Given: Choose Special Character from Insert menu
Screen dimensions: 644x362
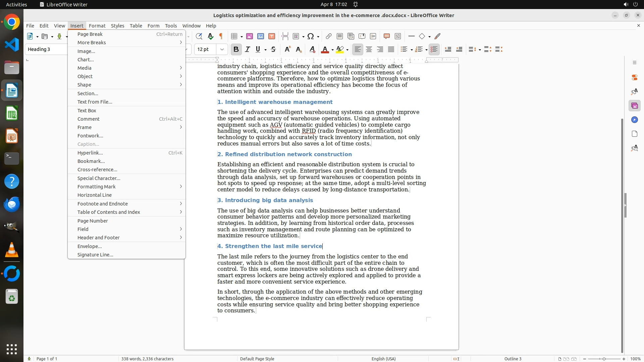Looking at the screenshot, I should 99,178.
